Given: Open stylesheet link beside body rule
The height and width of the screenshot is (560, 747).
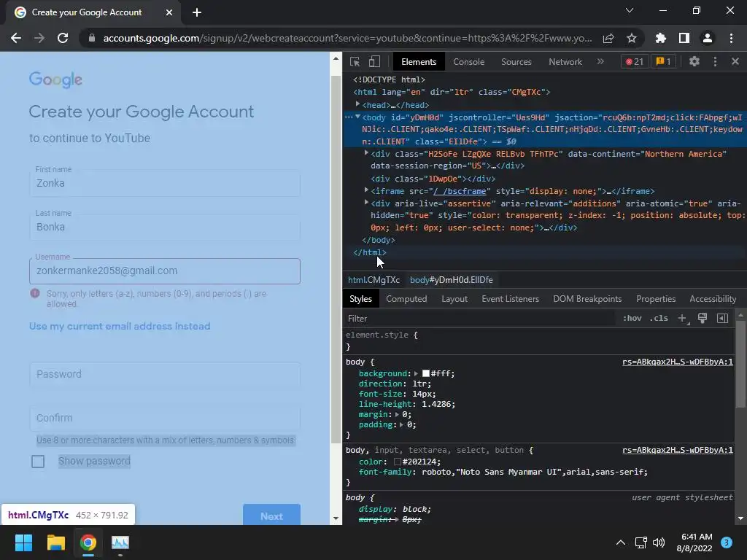Looking at the screenshot, I should tap(678, 362).
